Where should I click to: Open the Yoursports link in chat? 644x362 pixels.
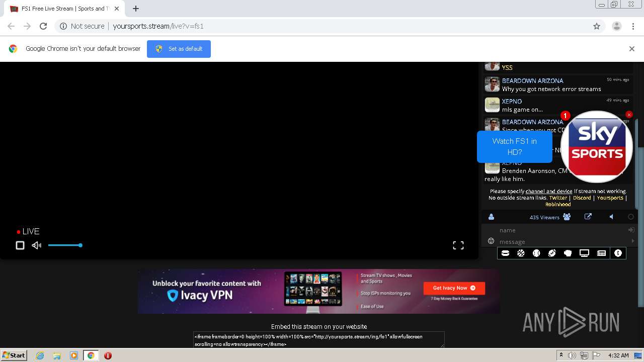click(x=610, y=198)
